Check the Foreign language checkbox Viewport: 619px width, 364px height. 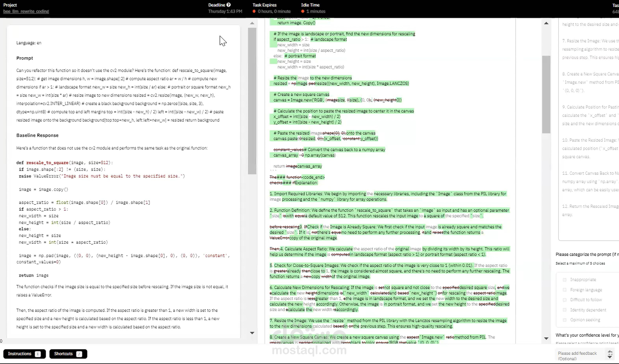click(x=564, y=290)
